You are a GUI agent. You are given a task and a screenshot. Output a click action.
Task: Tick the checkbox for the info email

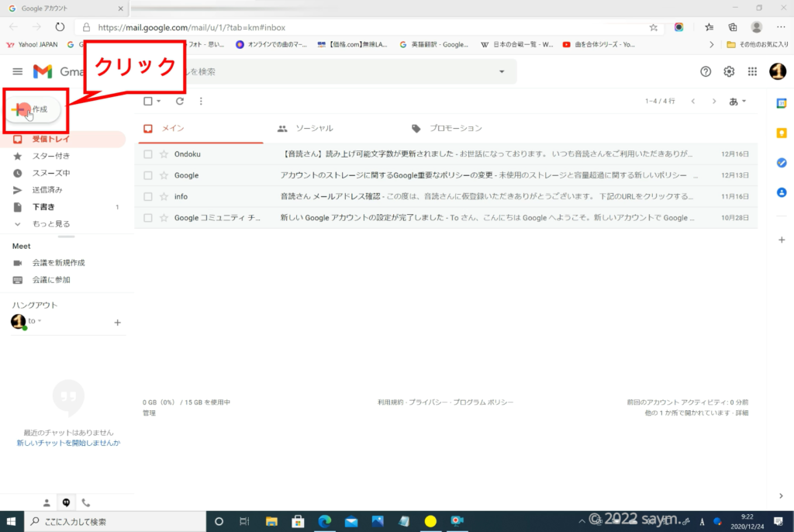148,197
